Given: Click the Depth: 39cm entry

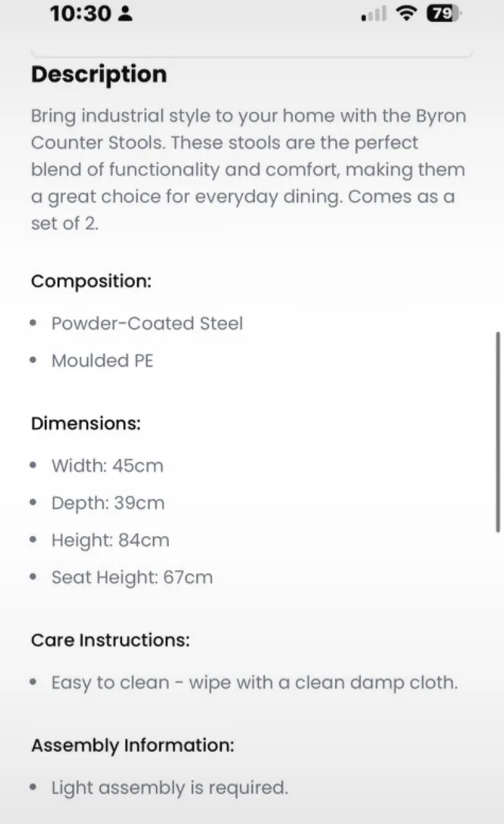Looking at the screenshot, I should (108, 503).
